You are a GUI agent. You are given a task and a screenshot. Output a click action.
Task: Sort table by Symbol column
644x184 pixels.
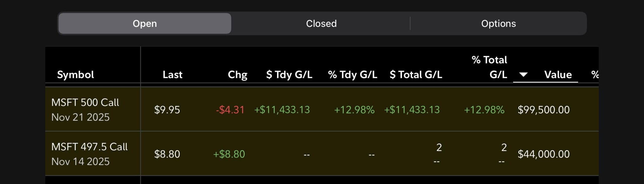pyautogui.click(x=75, y=75)
